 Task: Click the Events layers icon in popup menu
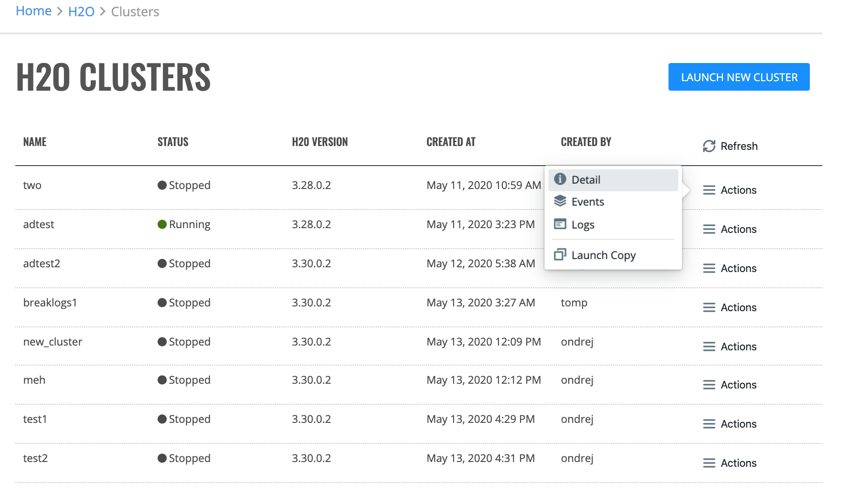(560, 201)
